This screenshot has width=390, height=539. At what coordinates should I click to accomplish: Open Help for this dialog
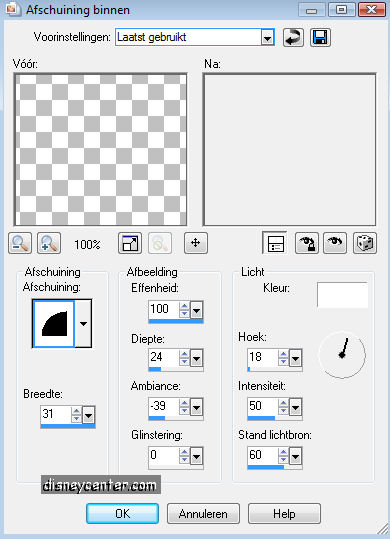coord(284,514)
